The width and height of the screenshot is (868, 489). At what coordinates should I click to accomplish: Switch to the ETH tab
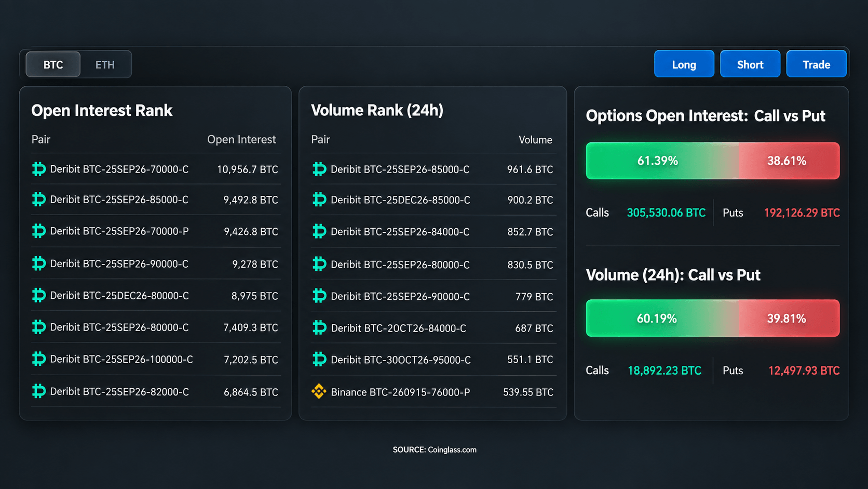click(105, 64)
